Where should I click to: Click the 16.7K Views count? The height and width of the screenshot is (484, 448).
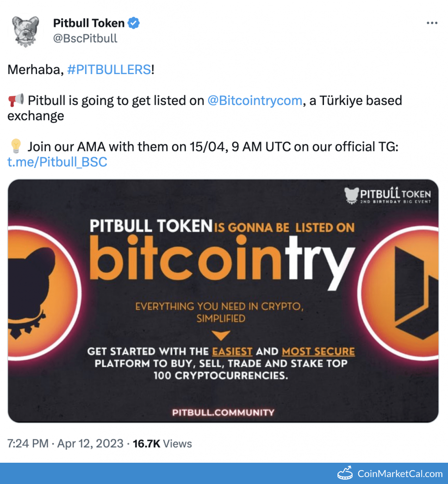tap(162, 444)
